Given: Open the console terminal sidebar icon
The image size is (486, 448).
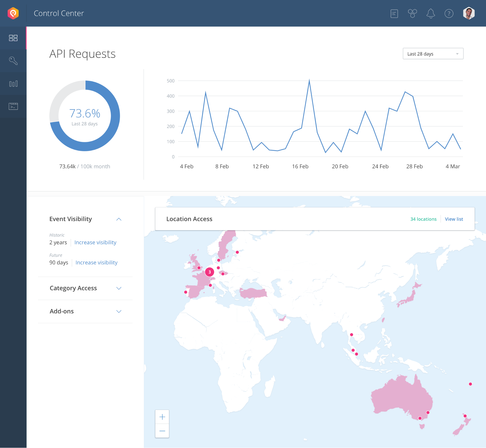Looking at the screenshot, I should 13,106.
